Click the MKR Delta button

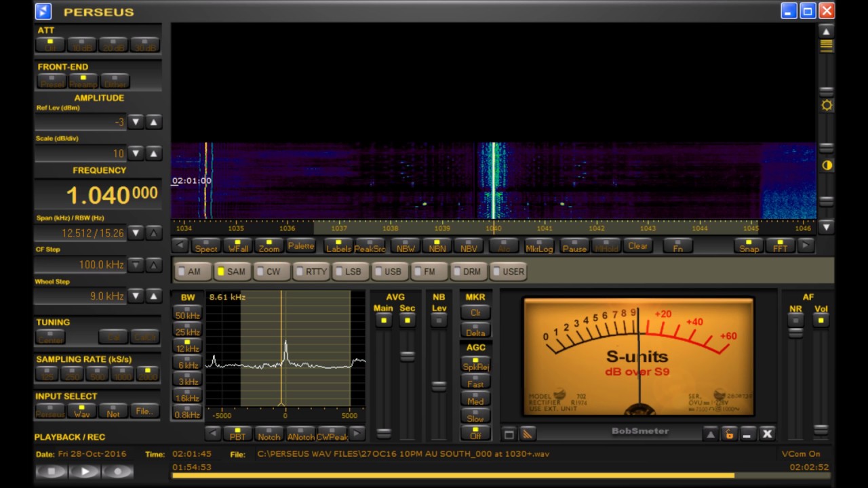pos(475,330)
